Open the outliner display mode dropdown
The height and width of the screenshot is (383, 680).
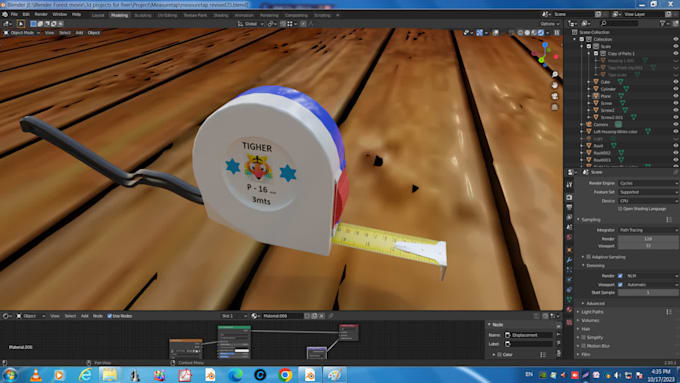tap(573, 23)
